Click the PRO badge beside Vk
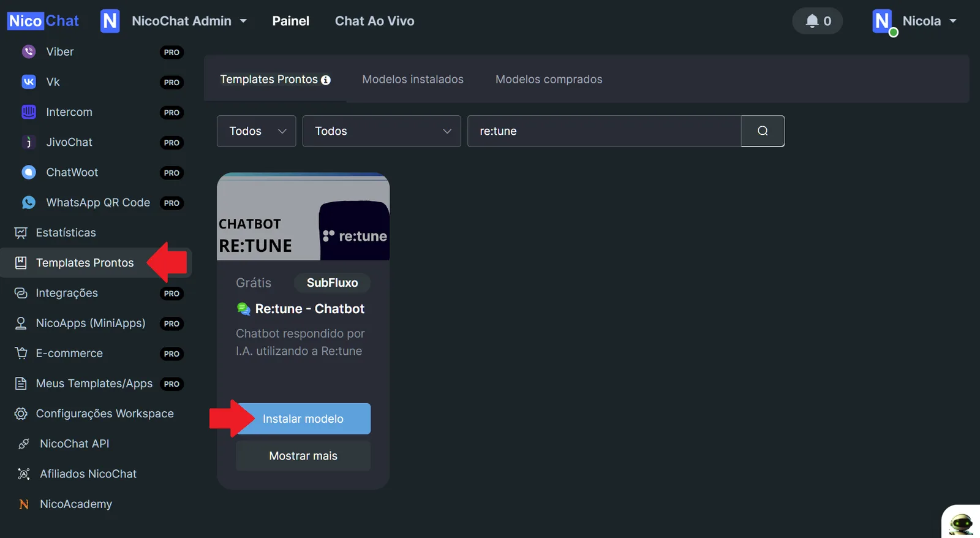Screen dimensions: 980x538 point(171,82)
